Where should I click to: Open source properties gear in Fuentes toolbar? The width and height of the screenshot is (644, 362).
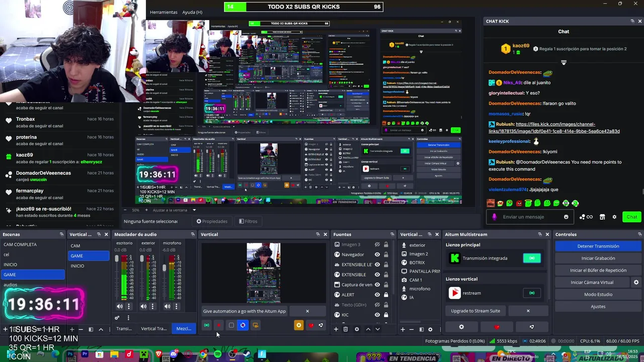click(x=357, y=329)
